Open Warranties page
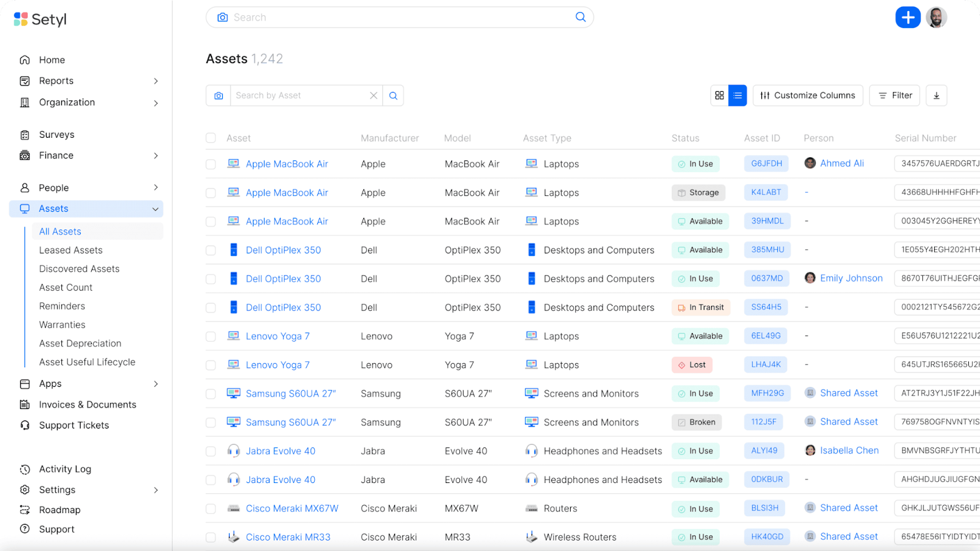The width and height of the screenshot is (980, 551). tap(62, 324)
